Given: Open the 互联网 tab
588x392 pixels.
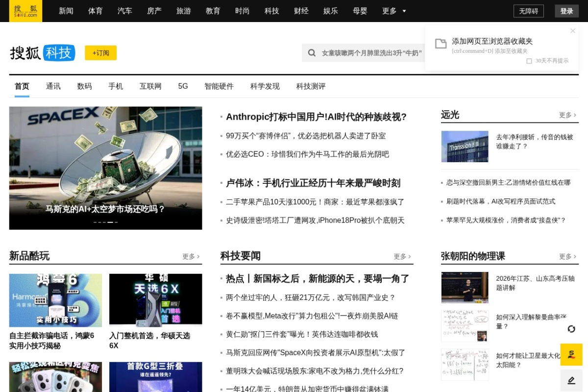Looking at the screenshot, I should (150, 86).
